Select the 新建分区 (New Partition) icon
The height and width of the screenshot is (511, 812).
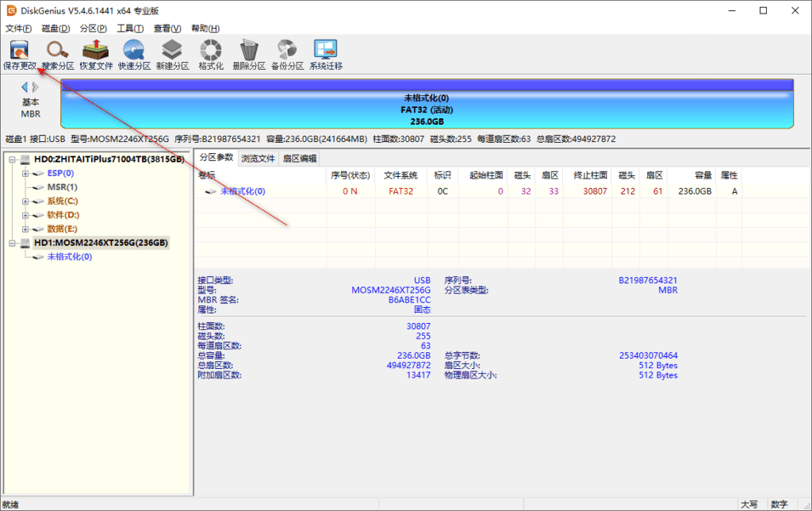172,52
